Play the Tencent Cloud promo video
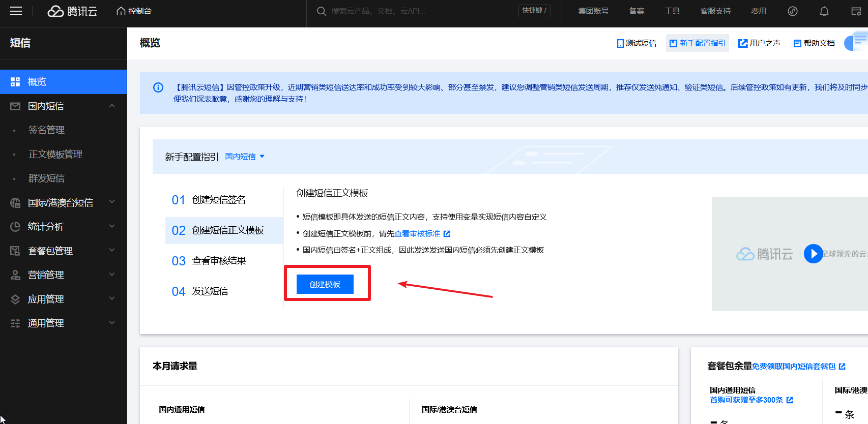 coord(813,254)
